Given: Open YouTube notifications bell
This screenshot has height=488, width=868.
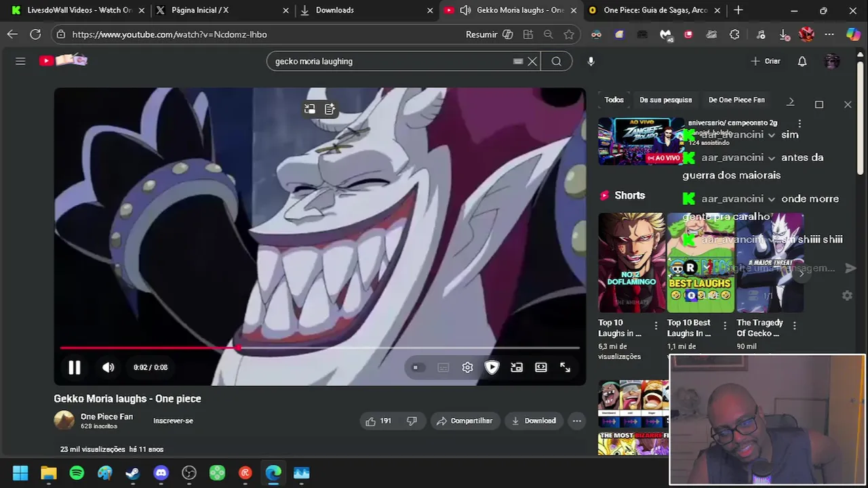Looking at the screenshot, I should [x=802, y=61].
